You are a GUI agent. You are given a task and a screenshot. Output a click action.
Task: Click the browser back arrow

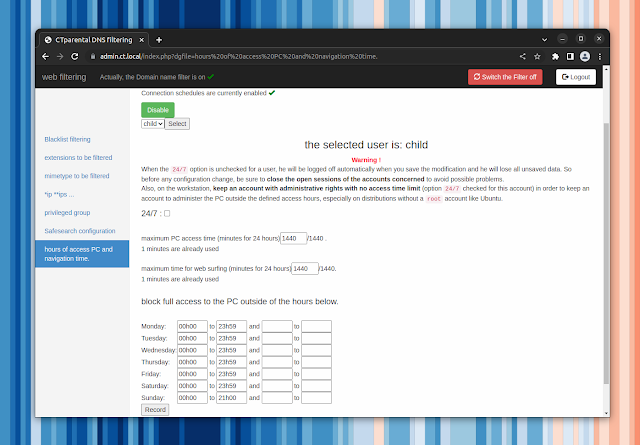pos(46,56)
